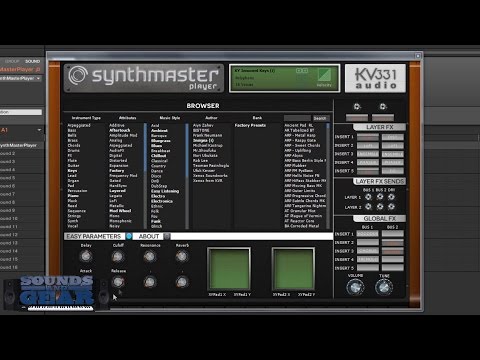This screenshot has height=360, width=480.
Task: Click the browser search input field
Action: 297,118
